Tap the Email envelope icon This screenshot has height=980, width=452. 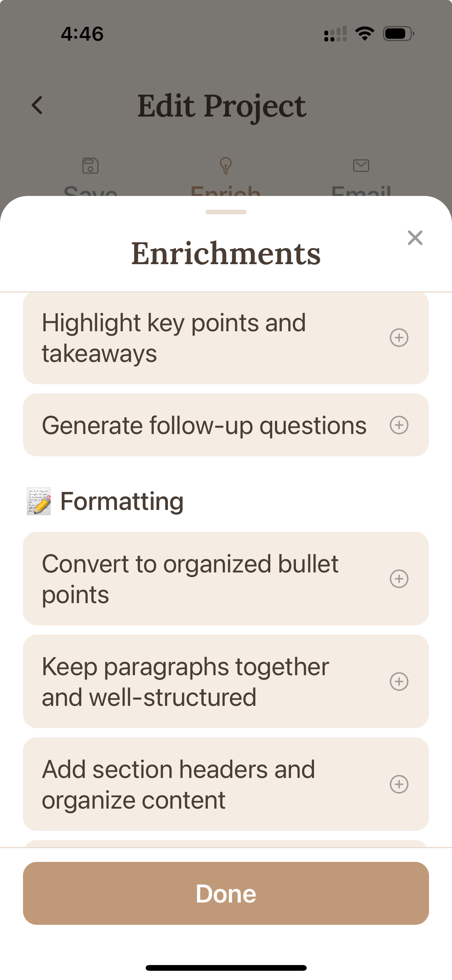tap(361, 166)
